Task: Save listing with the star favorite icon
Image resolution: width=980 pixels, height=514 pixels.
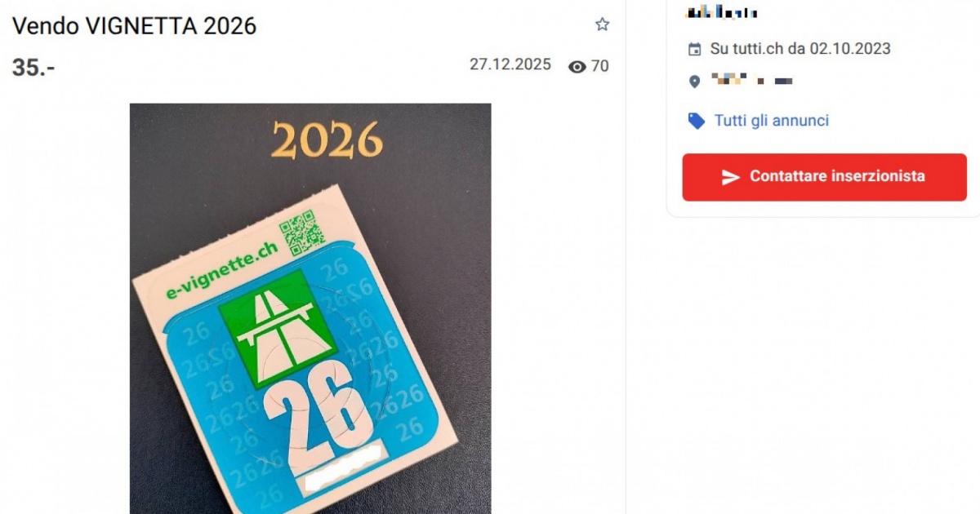Action: tap(602, 24)
